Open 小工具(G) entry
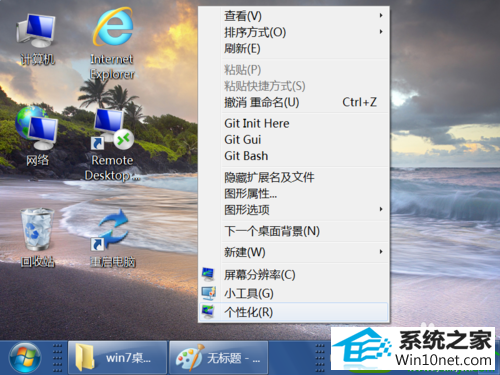This screenshot has width=500, height=375. pyautogui.click(x=293, y=293)
